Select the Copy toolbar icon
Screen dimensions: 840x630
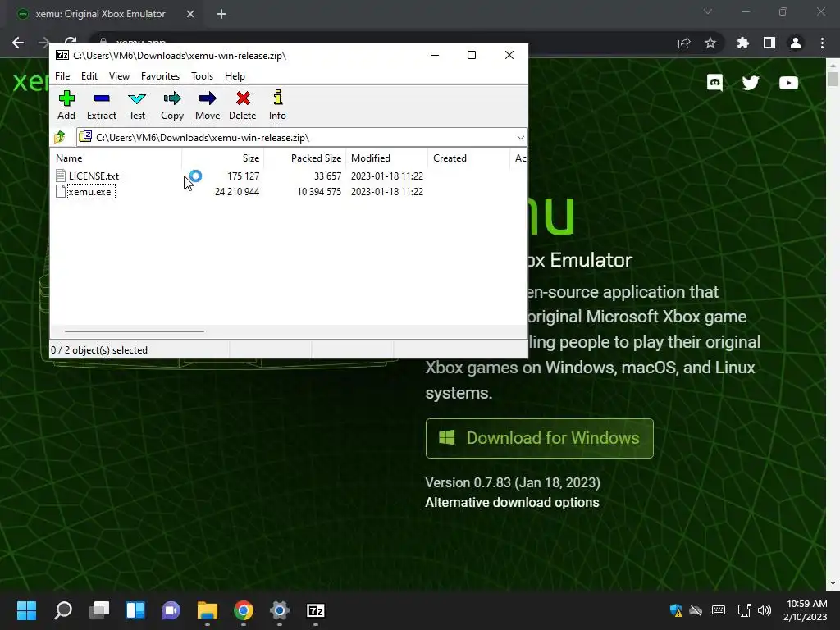click(x=172, y=105)
